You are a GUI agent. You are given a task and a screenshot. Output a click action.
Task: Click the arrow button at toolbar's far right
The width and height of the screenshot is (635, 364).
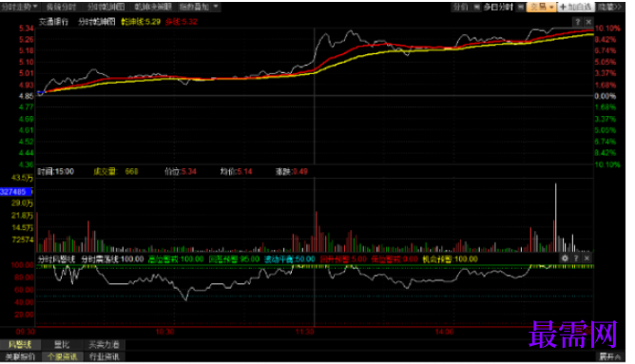(609, 7)
